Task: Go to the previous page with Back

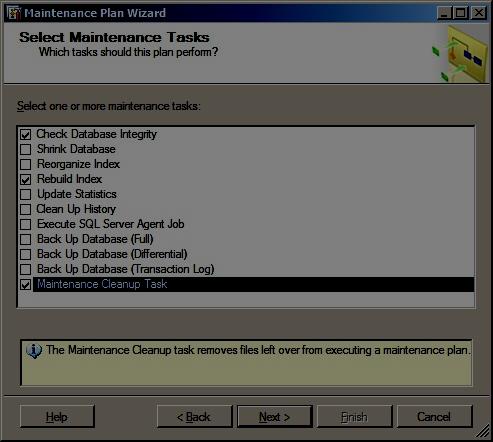Action: (194, 417)
